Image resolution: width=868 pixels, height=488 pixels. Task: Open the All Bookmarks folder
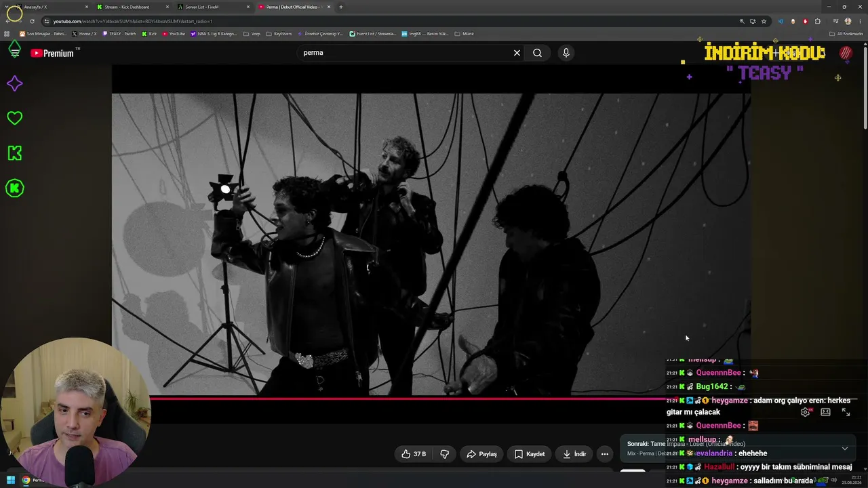tap(846, 34)
